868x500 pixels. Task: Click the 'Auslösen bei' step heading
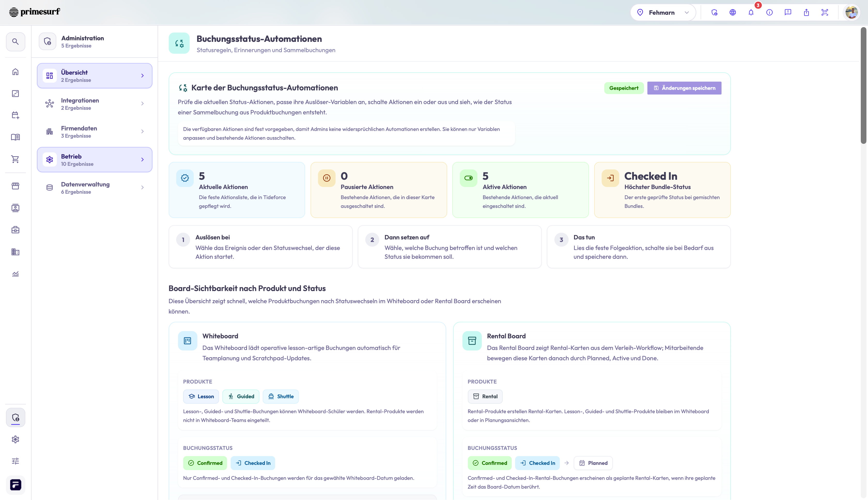point(213,237)
